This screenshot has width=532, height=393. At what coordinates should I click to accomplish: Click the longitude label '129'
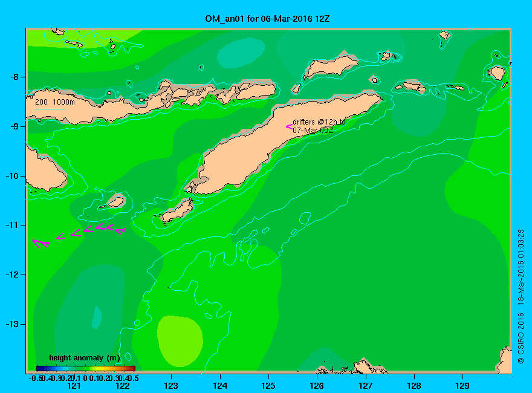(x=462, y=386)
